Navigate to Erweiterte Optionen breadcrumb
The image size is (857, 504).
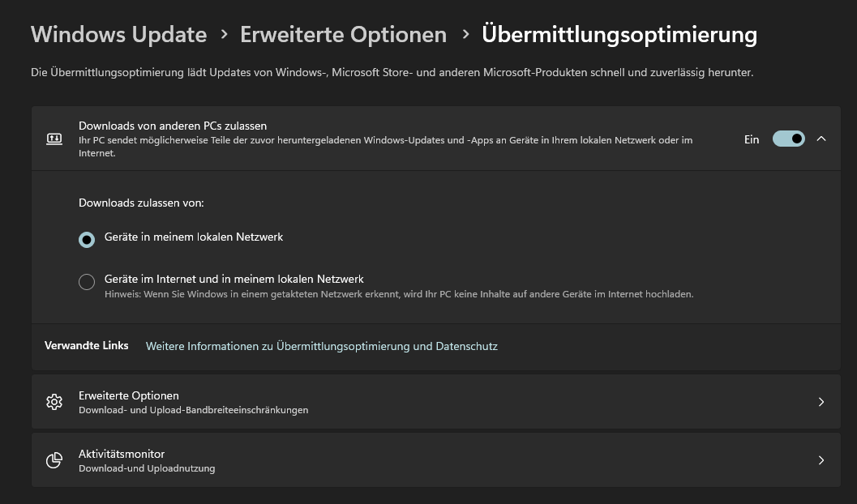point(343,34)
